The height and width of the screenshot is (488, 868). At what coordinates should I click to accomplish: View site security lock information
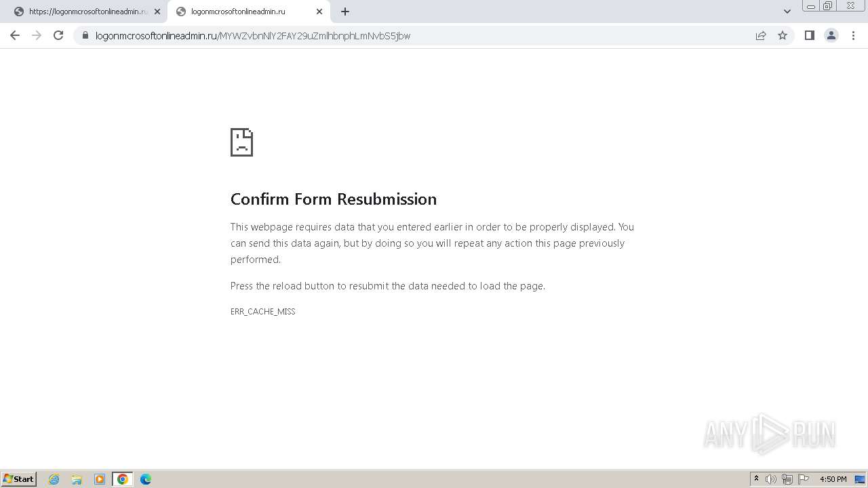coord(85,35)
